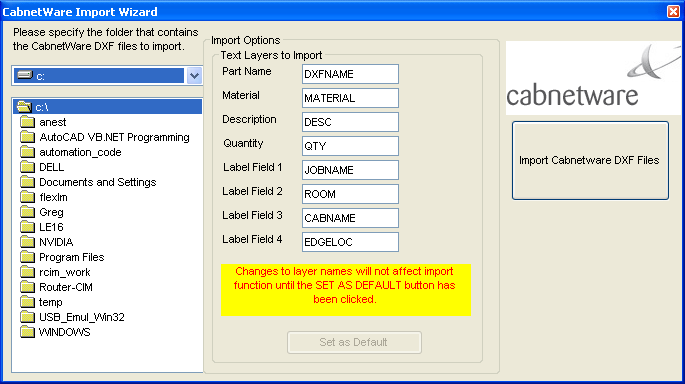Click the Part Name DXFNAME text field
This screenshot has height=384, width=685.
click(350, 74)
